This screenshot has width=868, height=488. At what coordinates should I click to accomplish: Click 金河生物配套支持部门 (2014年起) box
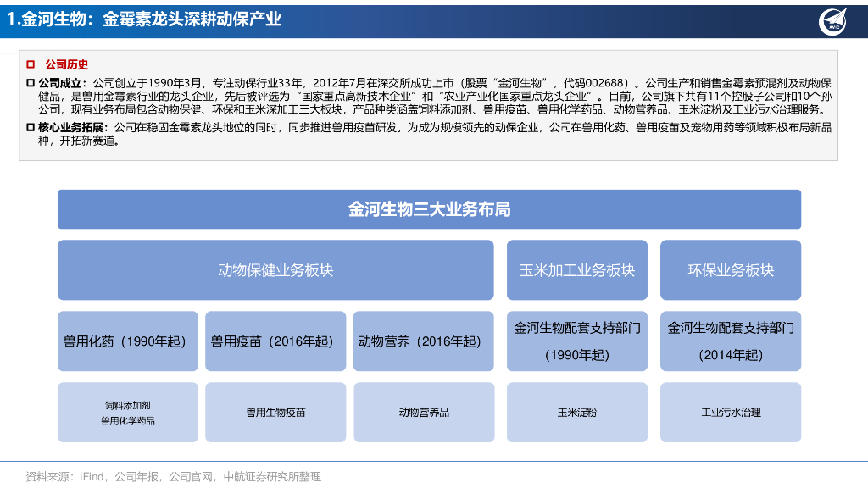click(x=731, y=341)
